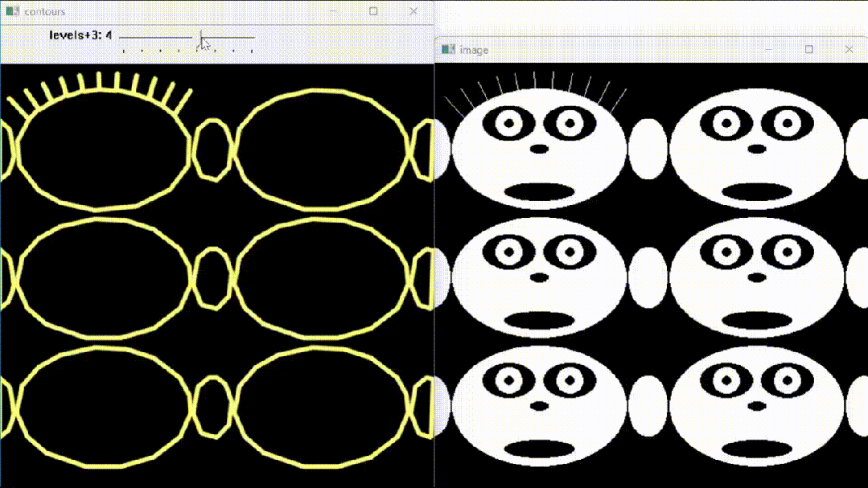Click the levels+3 trackbar handle
Screen dimensions: 868x488
point(202,37)
